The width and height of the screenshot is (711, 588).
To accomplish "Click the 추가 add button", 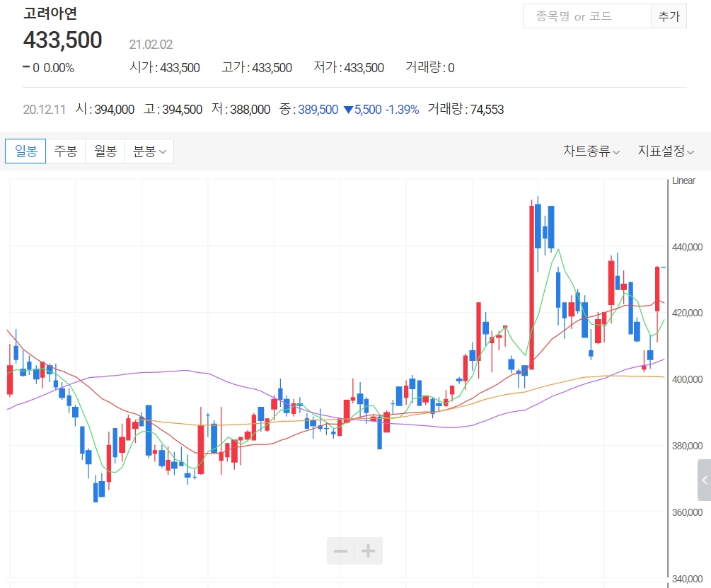I will (669, 16).
